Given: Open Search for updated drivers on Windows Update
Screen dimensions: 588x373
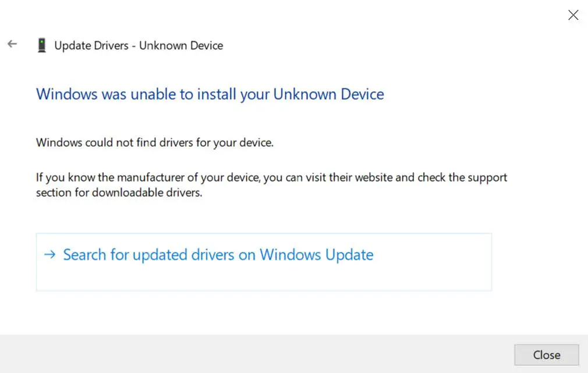Looking at the screenshot, I should (218, 254).
